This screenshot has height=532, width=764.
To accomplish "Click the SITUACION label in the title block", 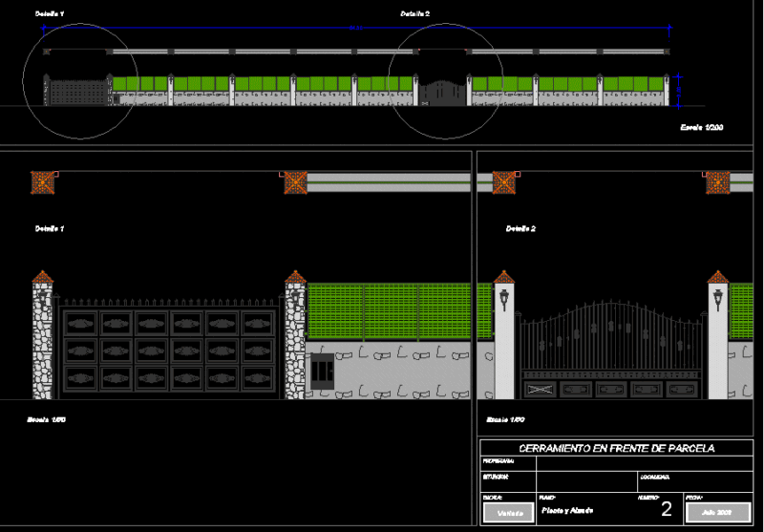I will 496,477.
